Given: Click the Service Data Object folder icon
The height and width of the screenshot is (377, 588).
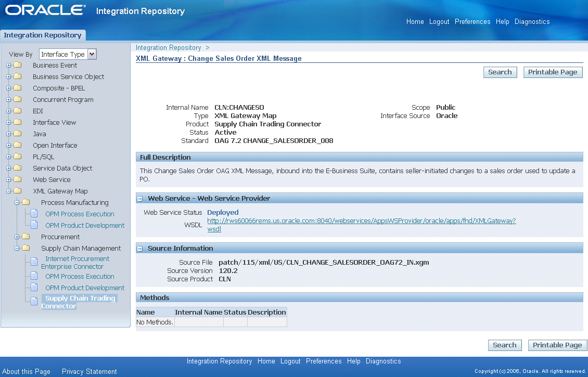Looking at the screenshot, I should (18, 168).
